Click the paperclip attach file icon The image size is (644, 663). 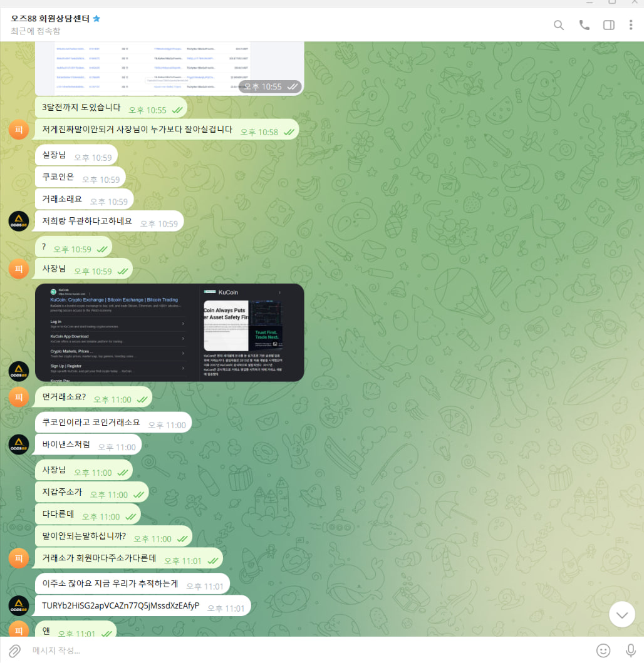pos(14,650)
